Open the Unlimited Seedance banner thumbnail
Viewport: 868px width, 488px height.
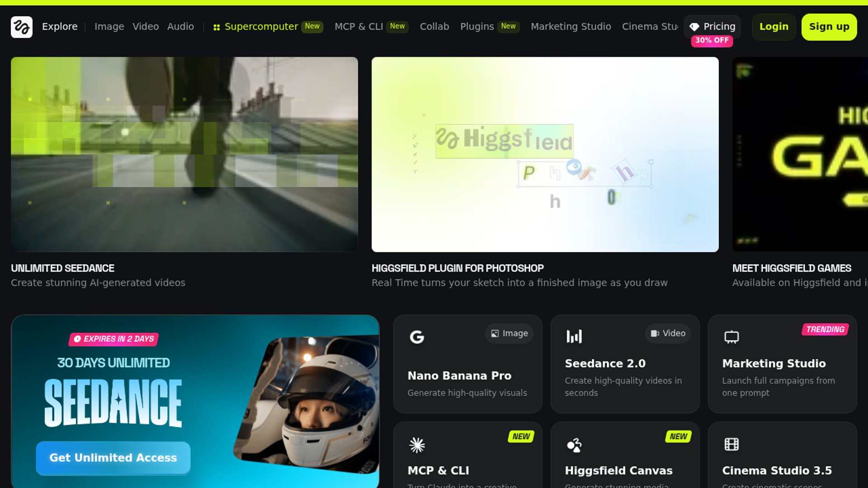coord(184,155)
